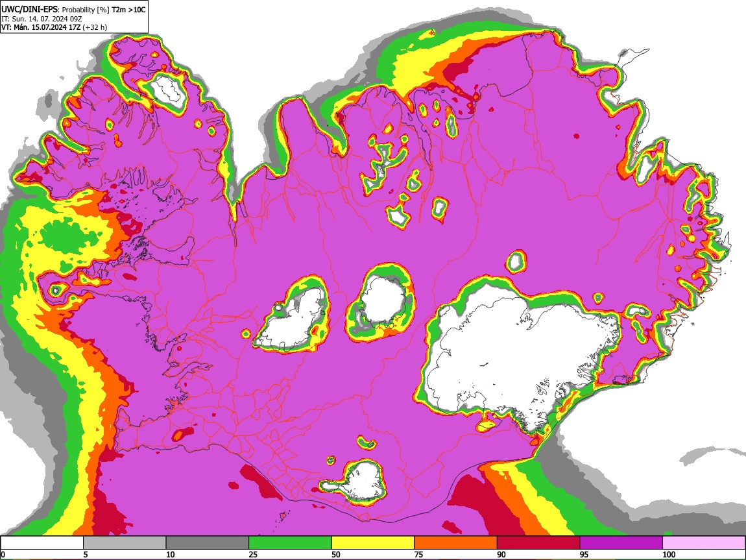Click the 'Probability [%]' header text
The image size is (746, 560).
pyautogui.click(x=86, y=10)
